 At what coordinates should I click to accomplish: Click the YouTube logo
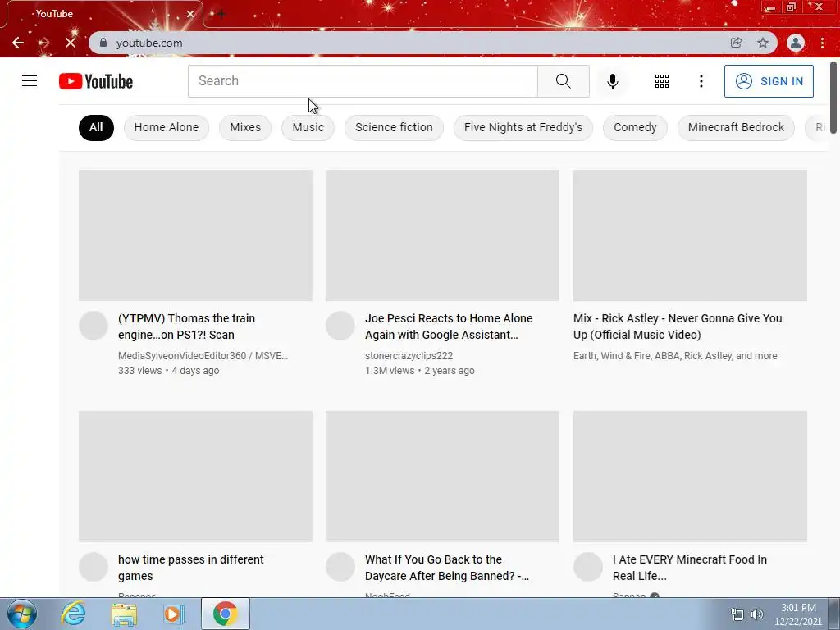[x=96, y=81]
